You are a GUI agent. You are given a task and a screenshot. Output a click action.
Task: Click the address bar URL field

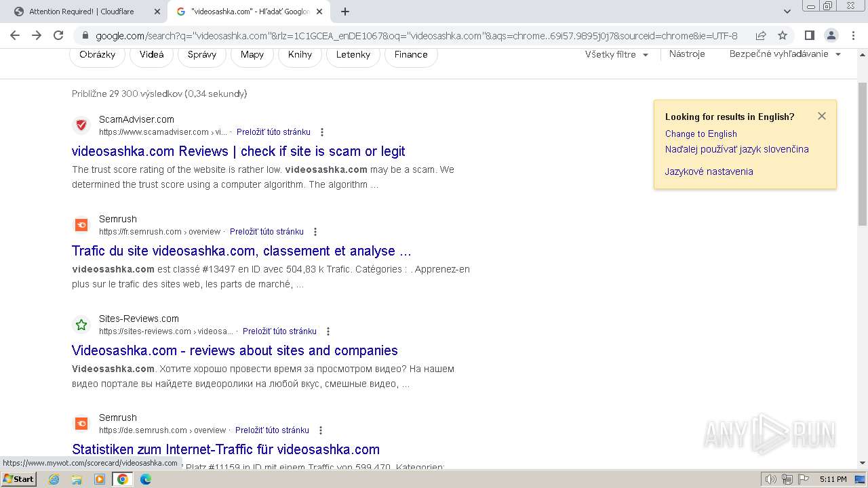point(416,35)
